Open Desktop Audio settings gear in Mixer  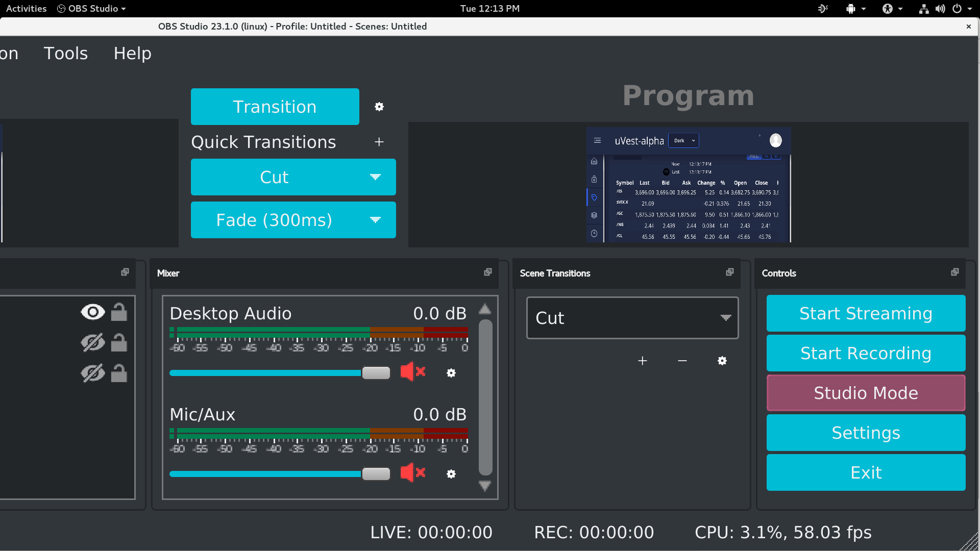[x=451, y=373]
